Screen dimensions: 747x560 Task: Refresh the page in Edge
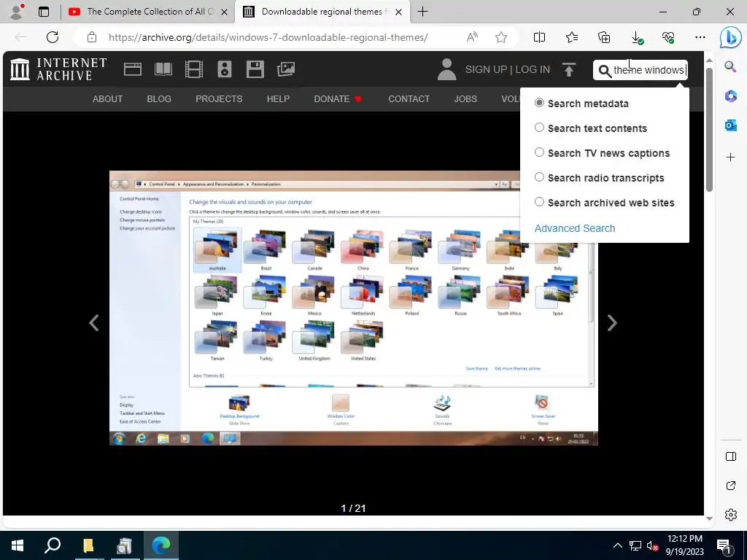pyautogui.click(x=53, y=37)
